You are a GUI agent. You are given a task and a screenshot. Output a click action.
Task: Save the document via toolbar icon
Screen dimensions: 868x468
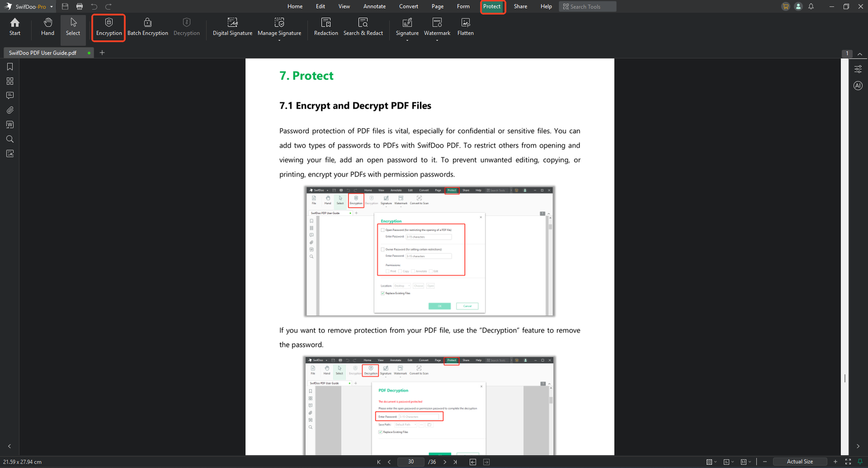tap(65, 7)
